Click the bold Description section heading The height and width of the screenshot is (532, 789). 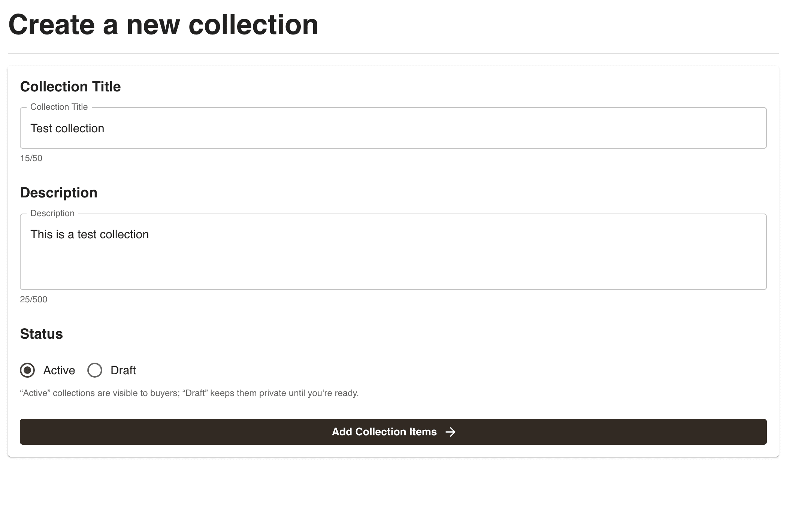(59, 193)
